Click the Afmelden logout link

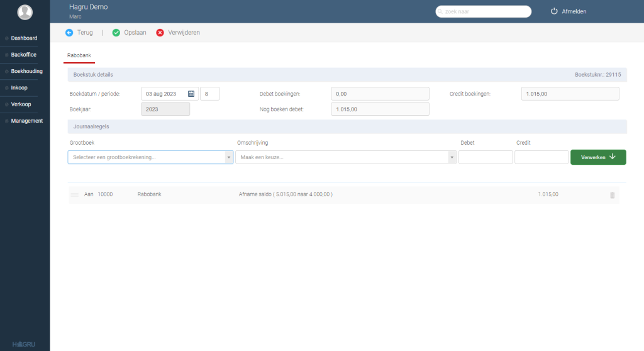click(x=574, y=11)
